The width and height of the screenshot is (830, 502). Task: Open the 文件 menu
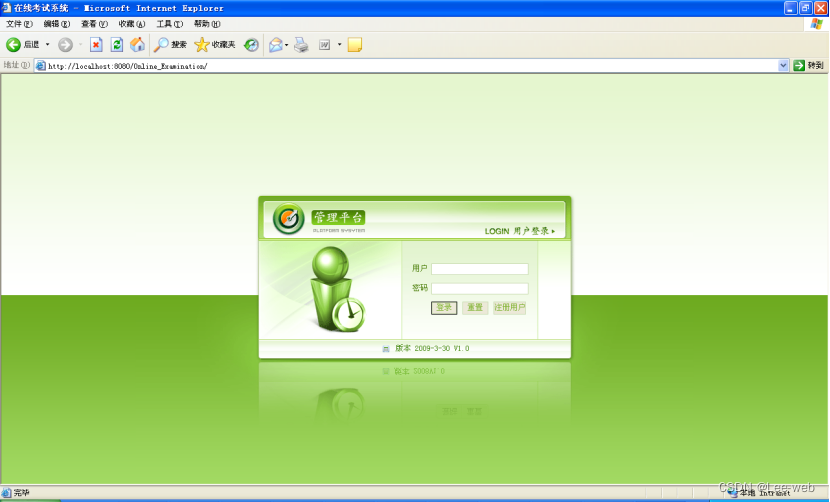point(19,24)
